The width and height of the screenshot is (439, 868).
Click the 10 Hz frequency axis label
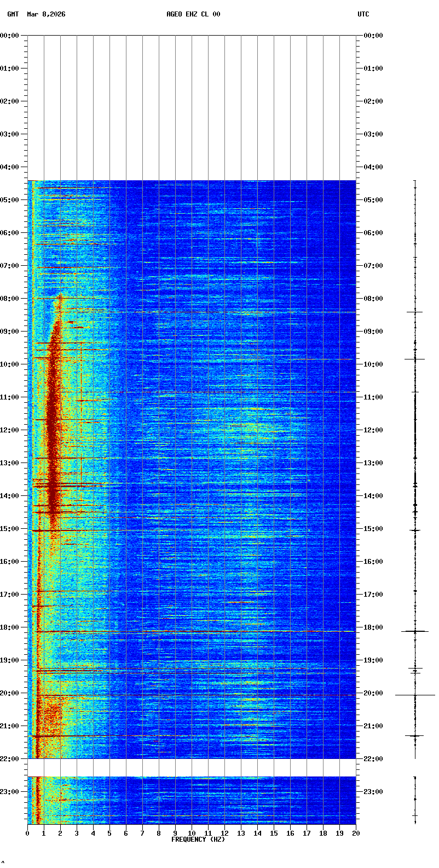192,833
